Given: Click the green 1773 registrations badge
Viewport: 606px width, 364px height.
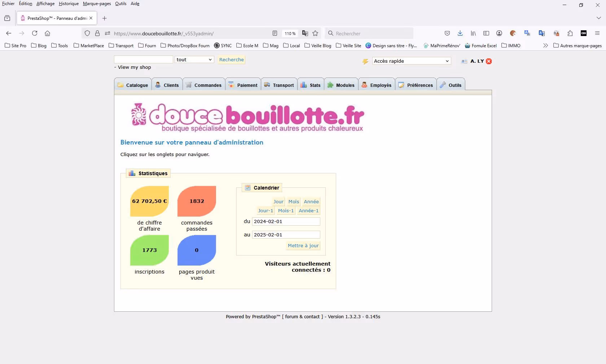Looking at the screenshot, I should [149, 250].
